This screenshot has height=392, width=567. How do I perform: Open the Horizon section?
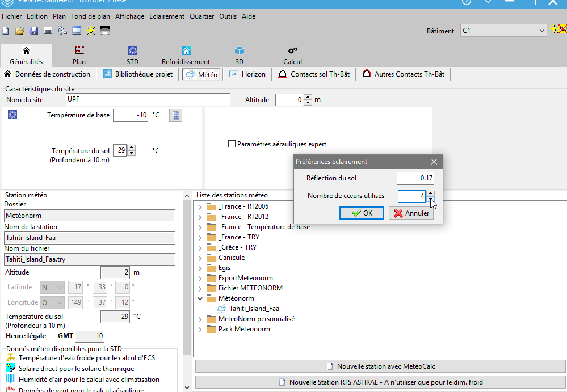[247, 74]
